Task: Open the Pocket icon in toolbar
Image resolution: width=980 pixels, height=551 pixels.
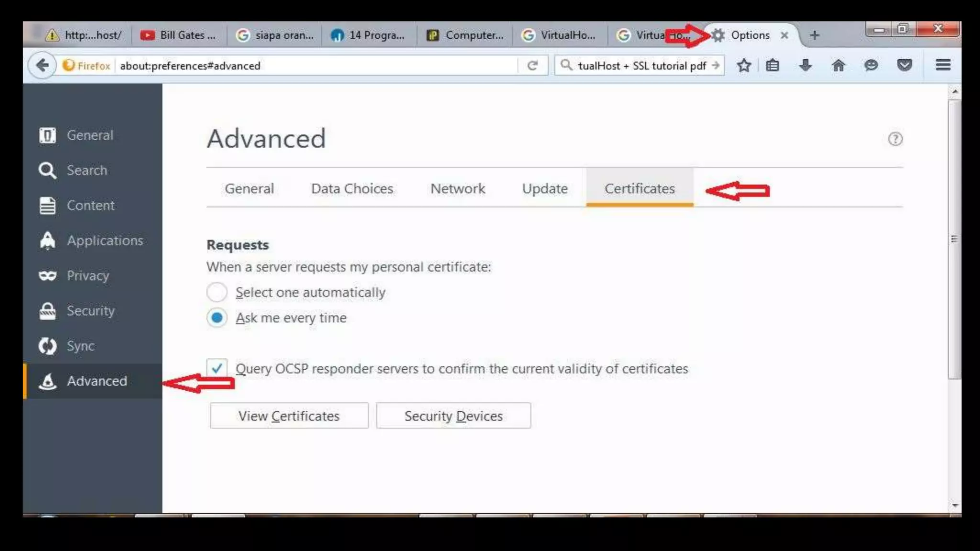Action: [904, 65]
